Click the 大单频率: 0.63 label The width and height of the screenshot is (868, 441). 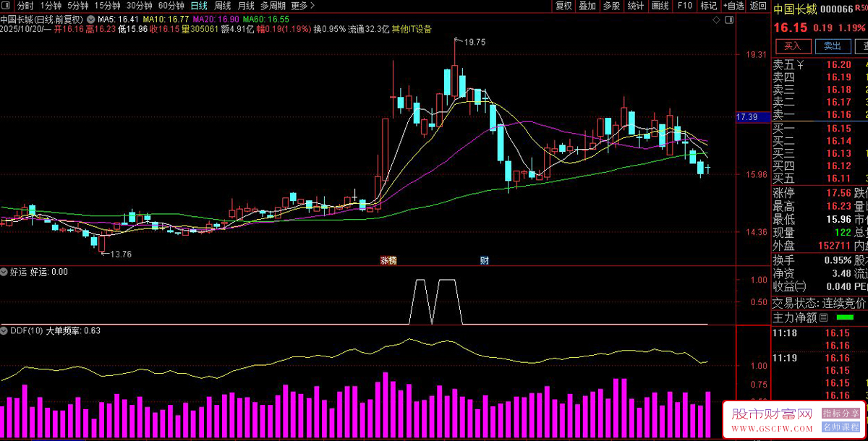coord(73,330)
